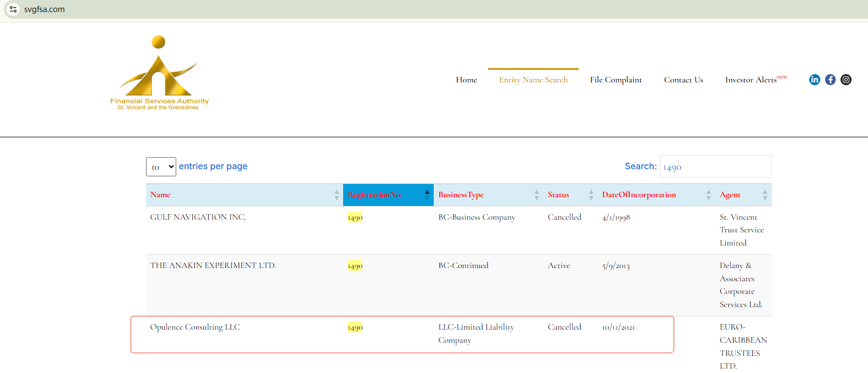
Task: Sort the table by Status column
Action: coord(558,195)
